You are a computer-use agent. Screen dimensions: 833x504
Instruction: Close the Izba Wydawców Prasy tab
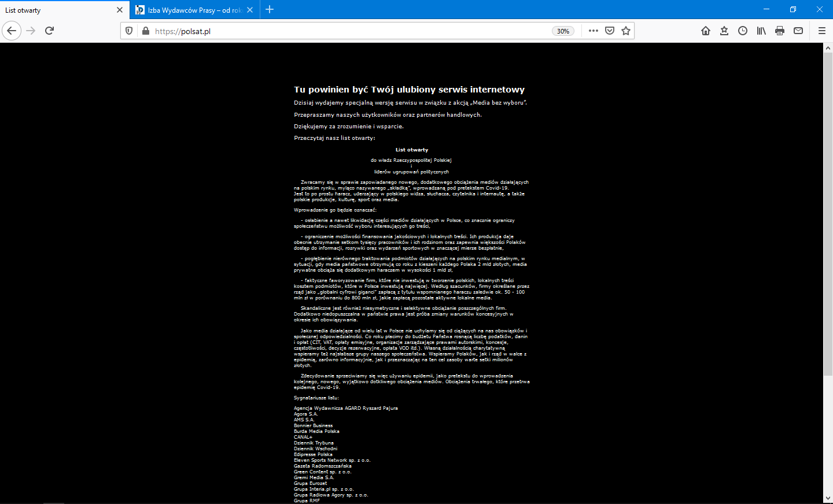(x=250, y=10)
